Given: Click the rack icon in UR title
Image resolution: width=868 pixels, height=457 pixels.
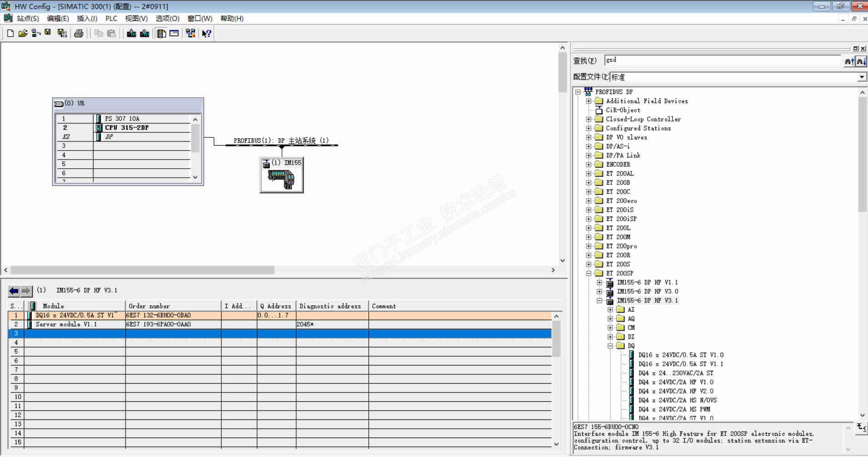Looking at the screenshot, I should [59, 104].
